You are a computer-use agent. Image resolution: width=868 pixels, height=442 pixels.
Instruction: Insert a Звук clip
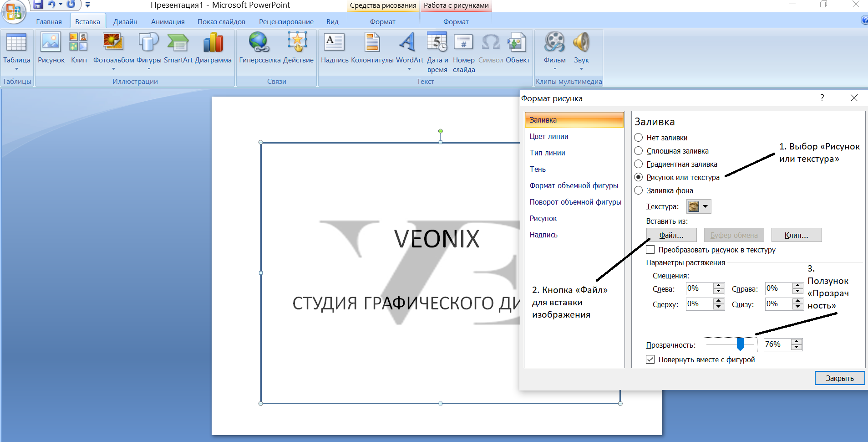click(581, 51)
